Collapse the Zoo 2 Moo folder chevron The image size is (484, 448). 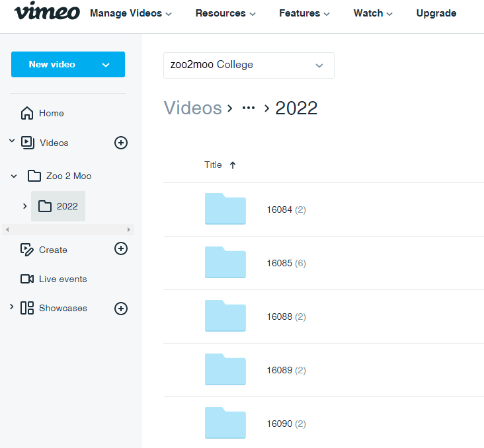click(x=14, y=176)
